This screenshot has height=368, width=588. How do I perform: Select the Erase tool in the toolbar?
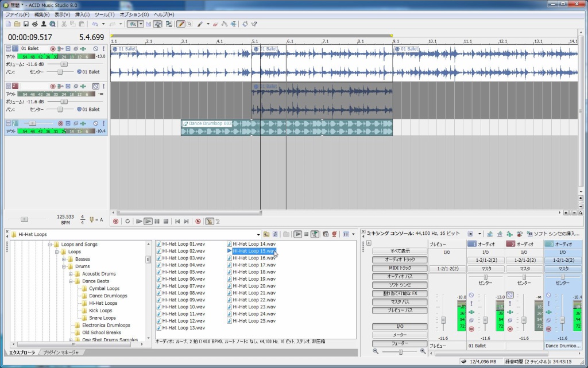point(215,24)
